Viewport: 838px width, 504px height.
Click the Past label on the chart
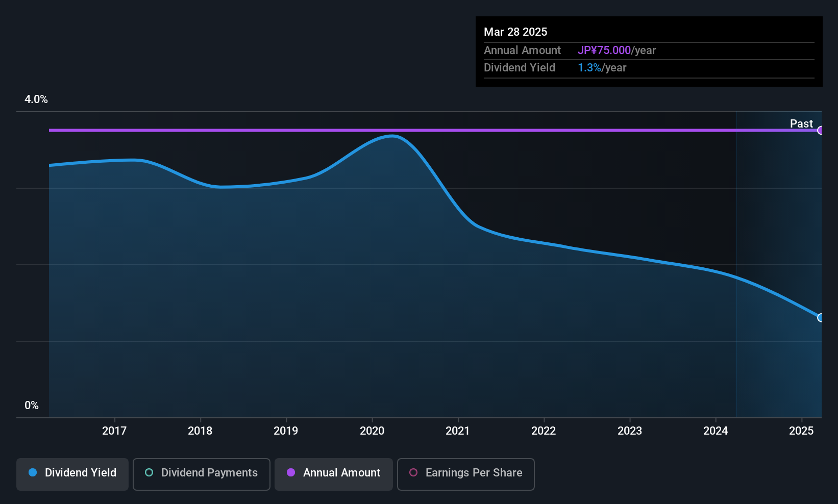point(801,123)
